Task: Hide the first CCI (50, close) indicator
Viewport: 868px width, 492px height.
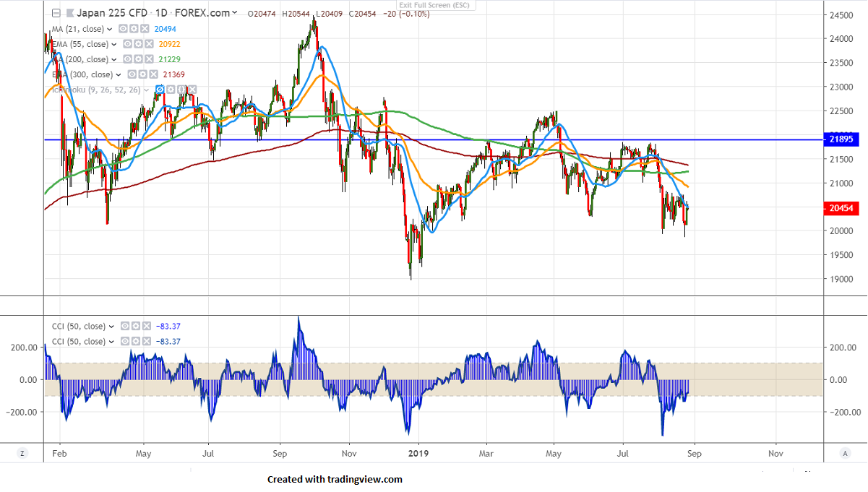Action: coord(124,326)
